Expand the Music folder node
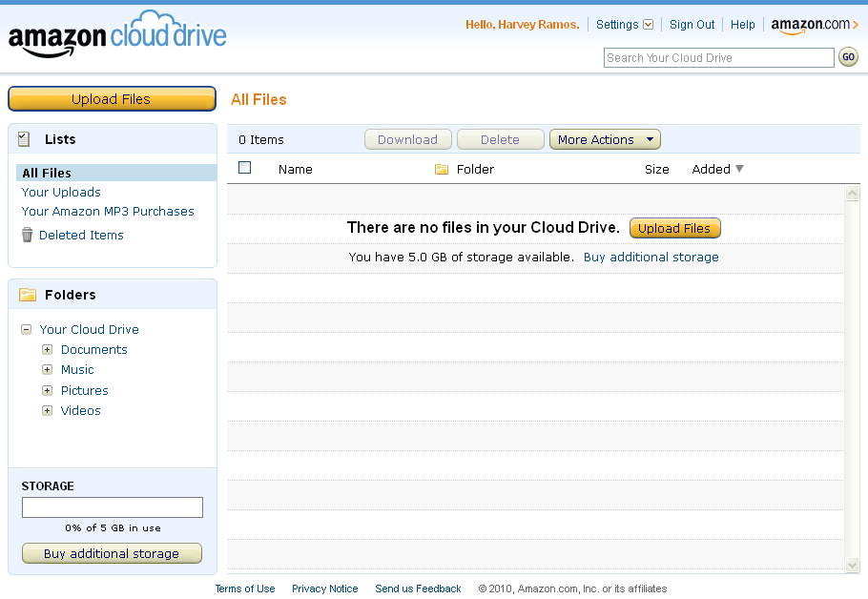 (47, 369)
